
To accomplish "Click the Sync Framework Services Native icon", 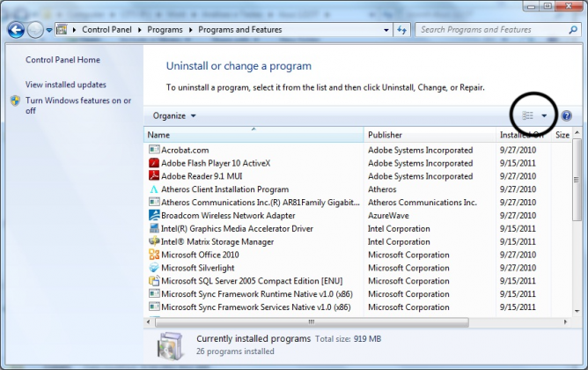I will coord(154,307).
